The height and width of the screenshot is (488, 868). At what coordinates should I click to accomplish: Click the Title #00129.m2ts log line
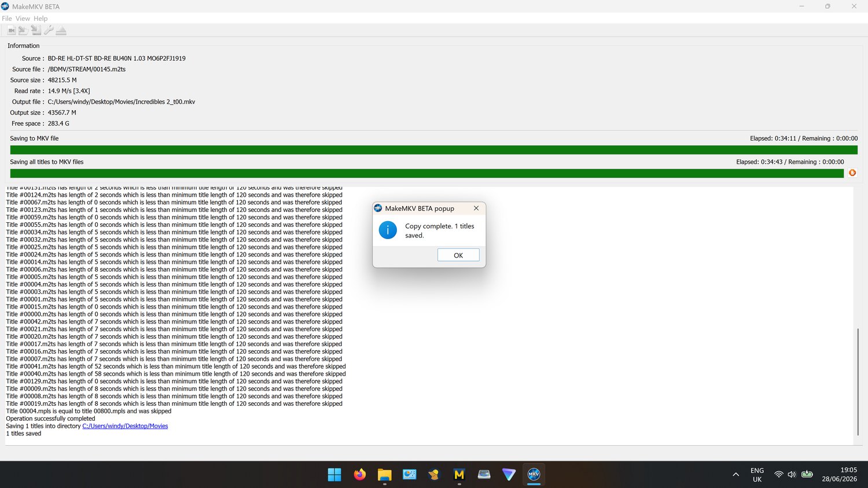point(174,381)
